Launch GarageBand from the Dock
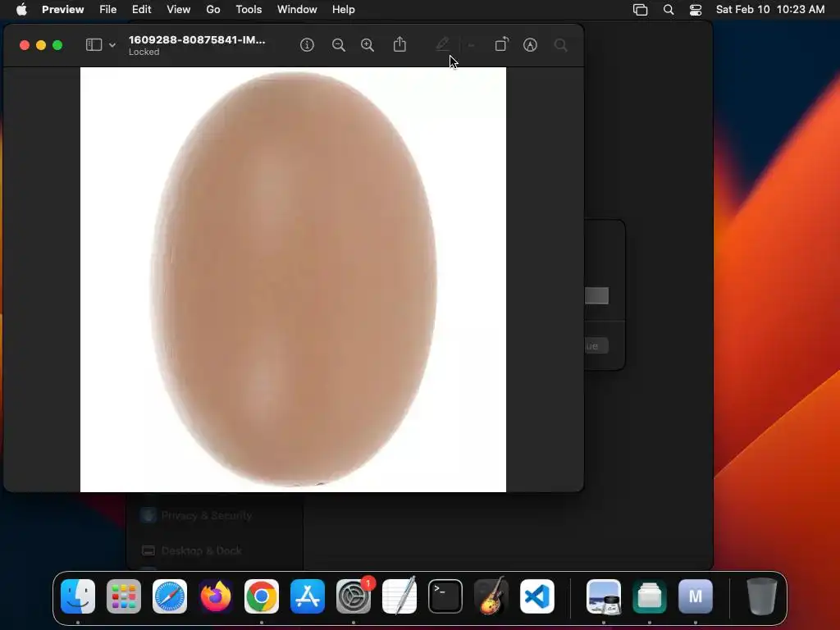The width and height of the screenshot is (840, 630). (491, 596)
